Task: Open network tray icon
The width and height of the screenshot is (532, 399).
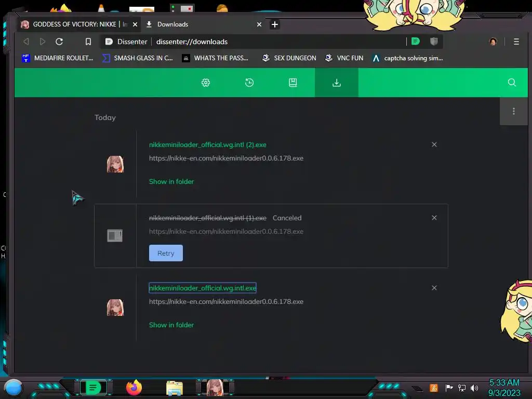Action: click(x=462, y=388)
